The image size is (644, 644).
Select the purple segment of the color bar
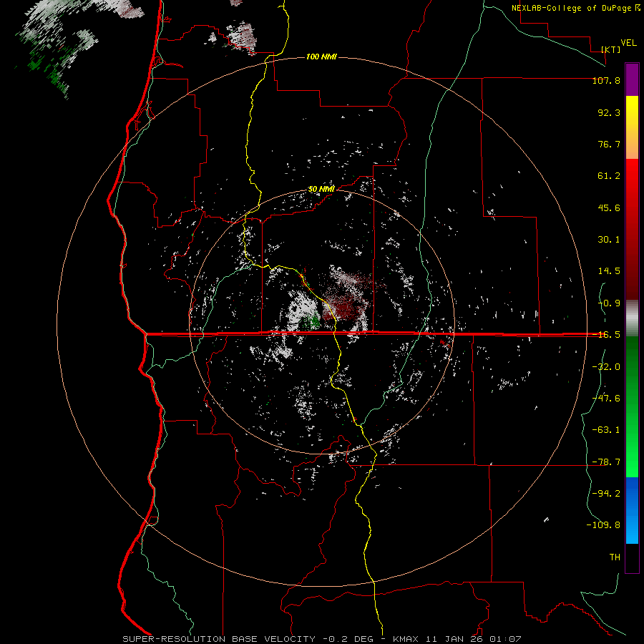pyautogui.click(x=632, y=79)
